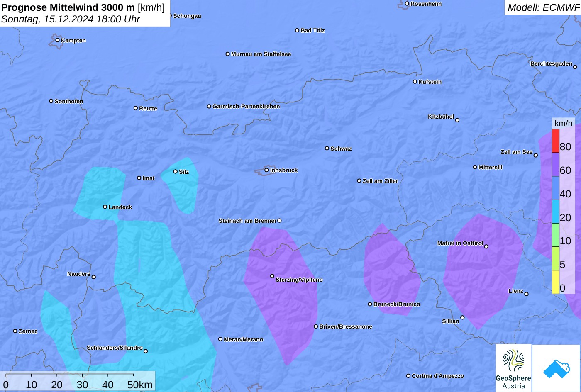Click the Matrei in Osttirol label

[x=460, y=243]
